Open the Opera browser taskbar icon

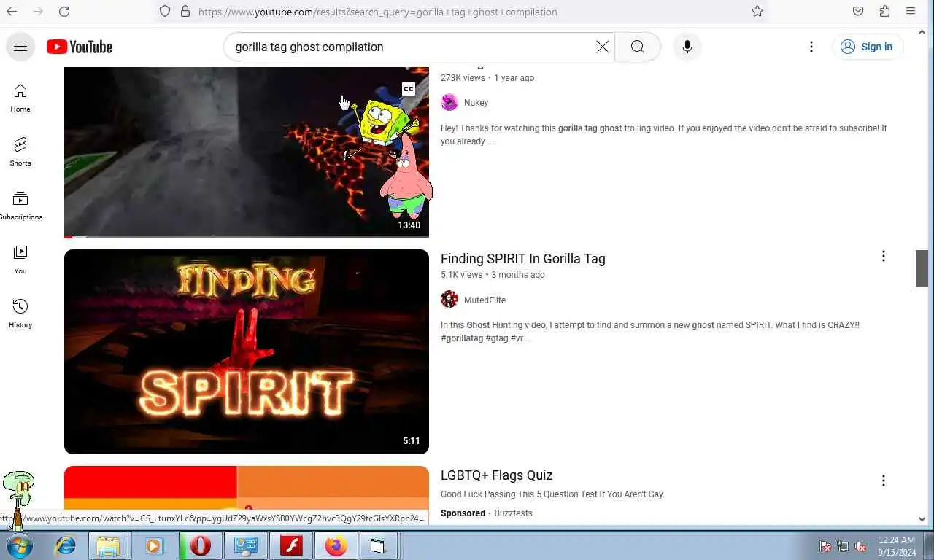(200, 545)
